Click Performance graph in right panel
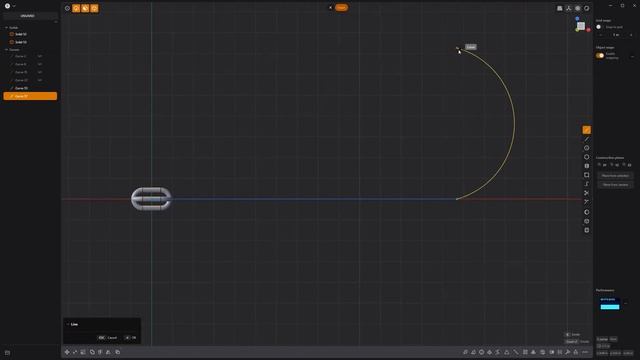640x360 pixels. [x=610, y=304]
